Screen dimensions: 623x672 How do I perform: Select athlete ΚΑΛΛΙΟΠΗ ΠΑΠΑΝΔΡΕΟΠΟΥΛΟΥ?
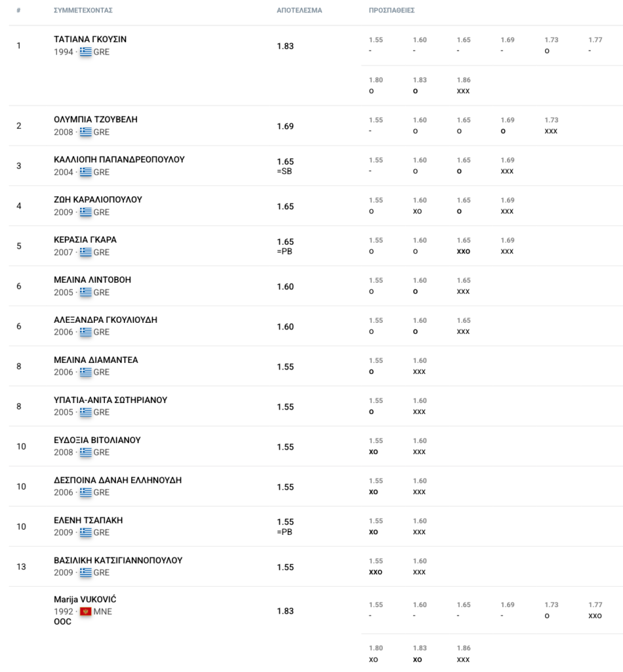click(119, 159)
